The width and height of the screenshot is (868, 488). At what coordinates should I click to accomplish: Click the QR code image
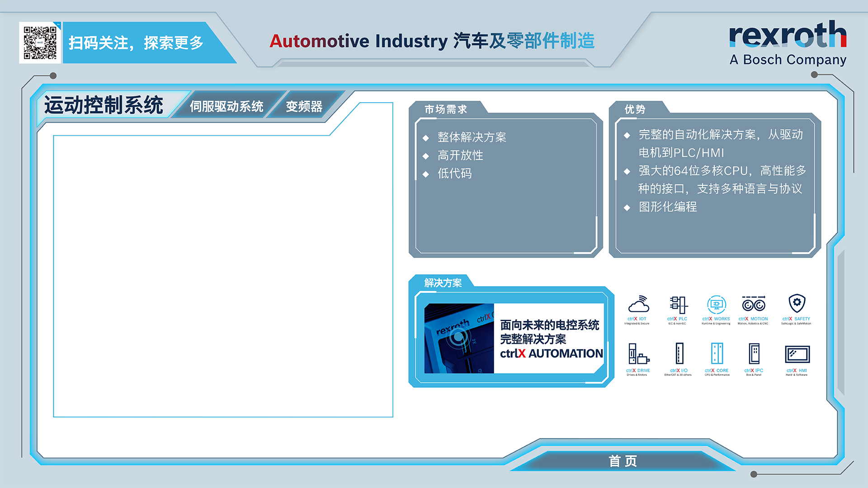click(x=40, y=42)
